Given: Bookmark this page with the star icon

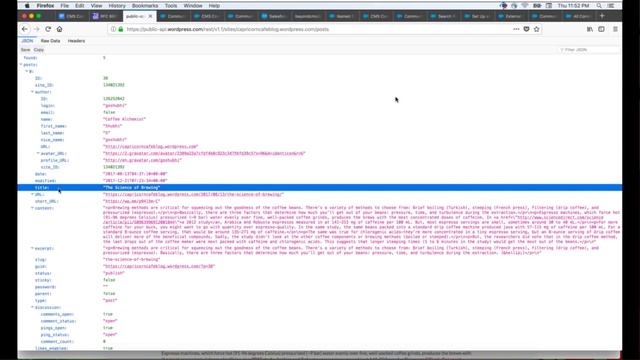Looking at the screenshot, I should pos(537,29).
